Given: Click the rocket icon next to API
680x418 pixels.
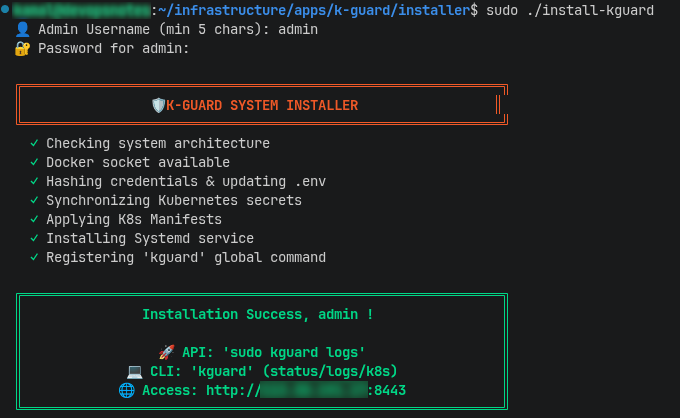Looking at the screenshot, I should 167,352.
